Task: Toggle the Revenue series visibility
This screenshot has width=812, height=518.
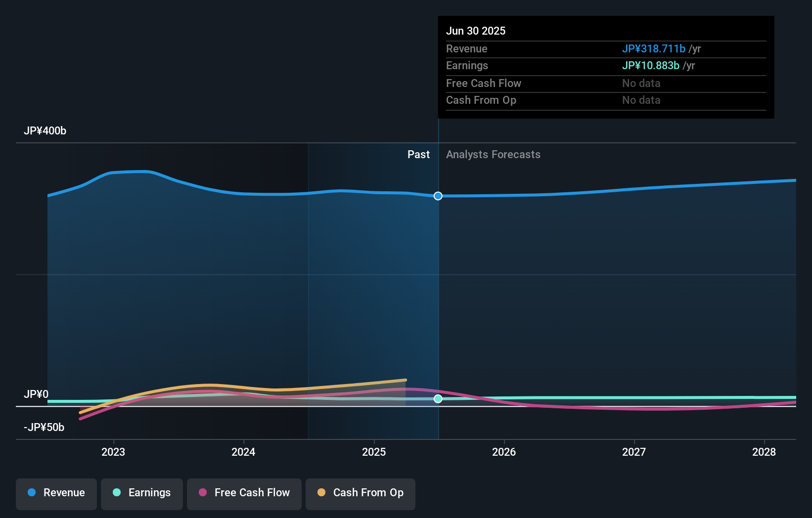Action: pyautogui.click(x=56, y=493)
